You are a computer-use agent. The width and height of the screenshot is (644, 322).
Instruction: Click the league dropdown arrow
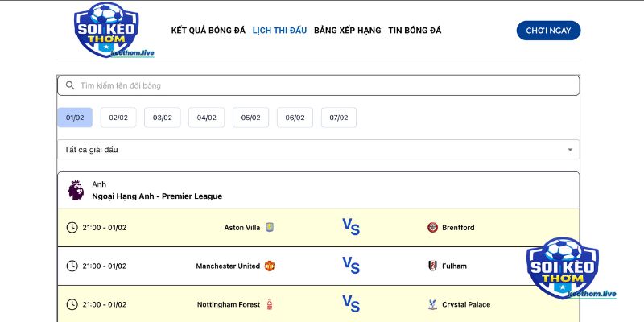pos(570,150)
